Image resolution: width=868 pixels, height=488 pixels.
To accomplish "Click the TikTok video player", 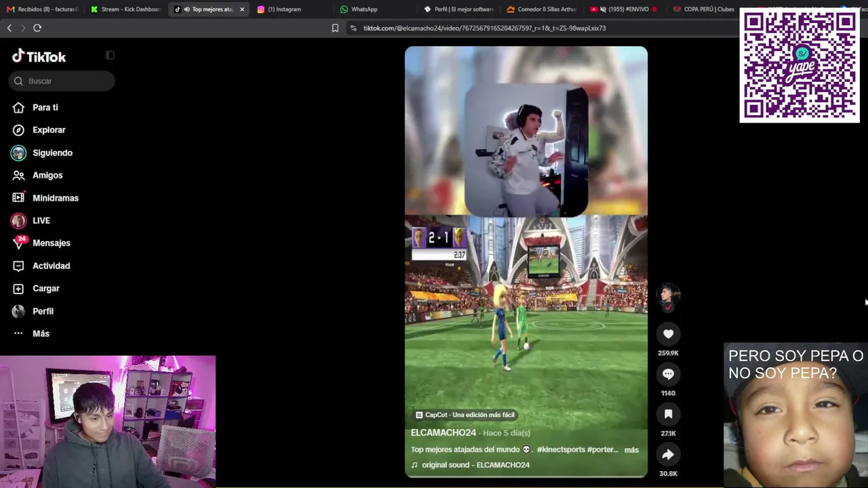I will pos(526,262).
